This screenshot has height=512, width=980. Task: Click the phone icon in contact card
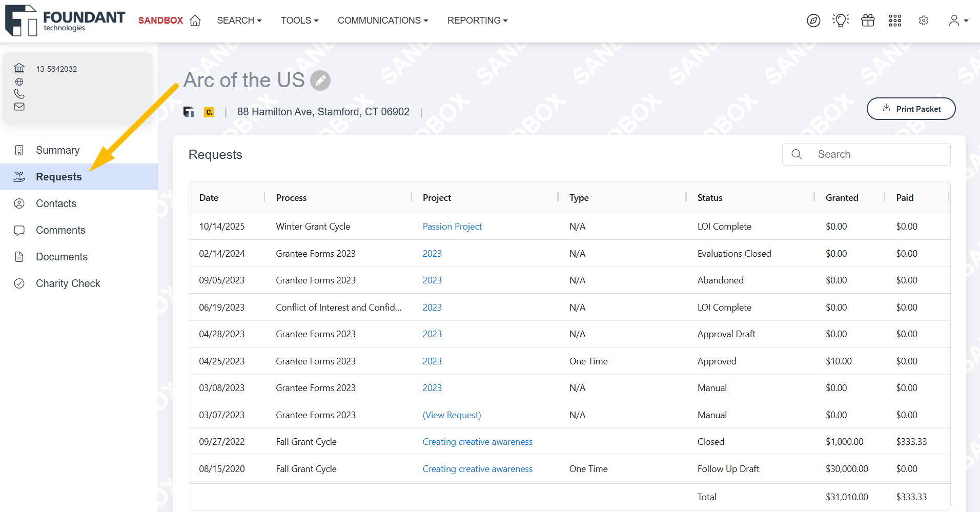click(19, 94)
